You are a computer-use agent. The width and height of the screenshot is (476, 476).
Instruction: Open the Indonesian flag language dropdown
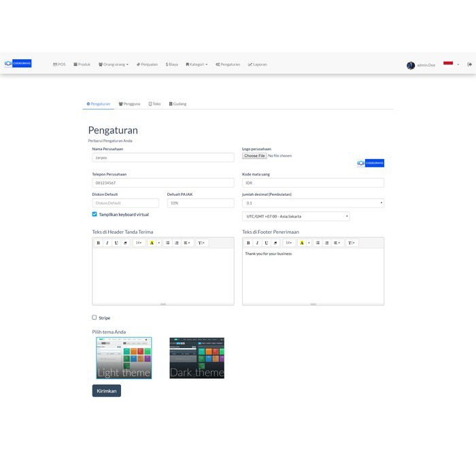pos(450,65)
